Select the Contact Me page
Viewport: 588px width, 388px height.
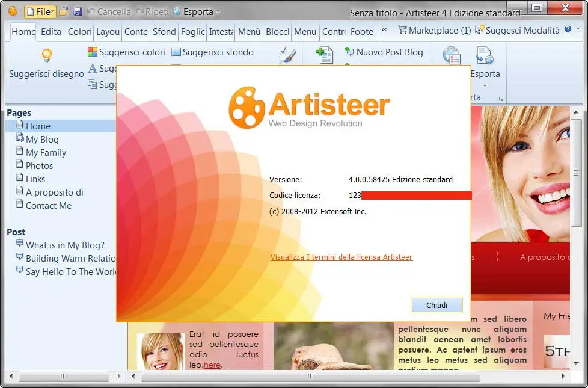coord(44,205)
